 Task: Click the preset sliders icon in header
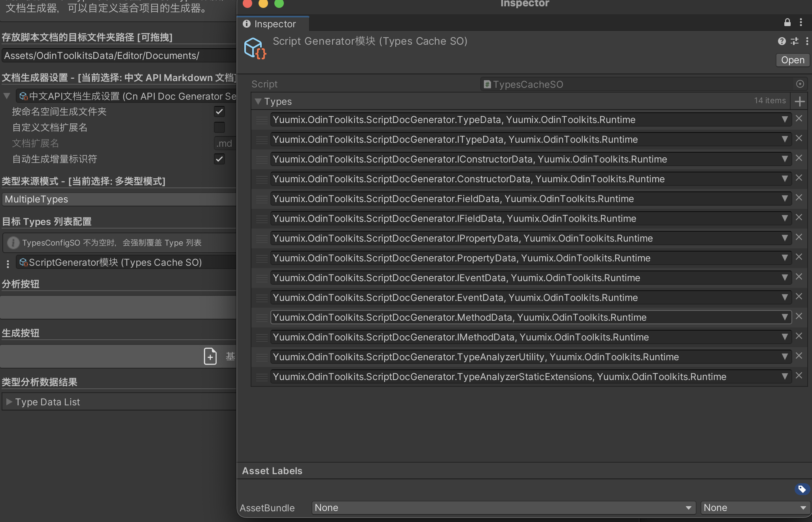(794, 41)
